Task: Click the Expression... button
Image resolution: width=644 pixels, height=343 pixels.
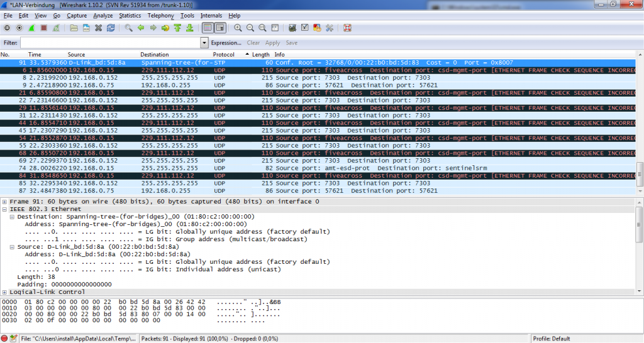Action: point(226,43)
